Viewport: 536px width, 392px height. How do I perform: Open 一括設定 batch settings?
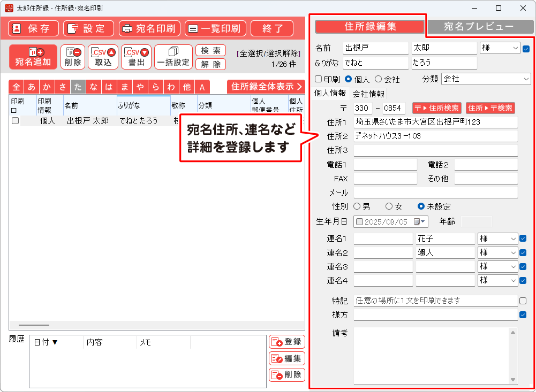173,57
